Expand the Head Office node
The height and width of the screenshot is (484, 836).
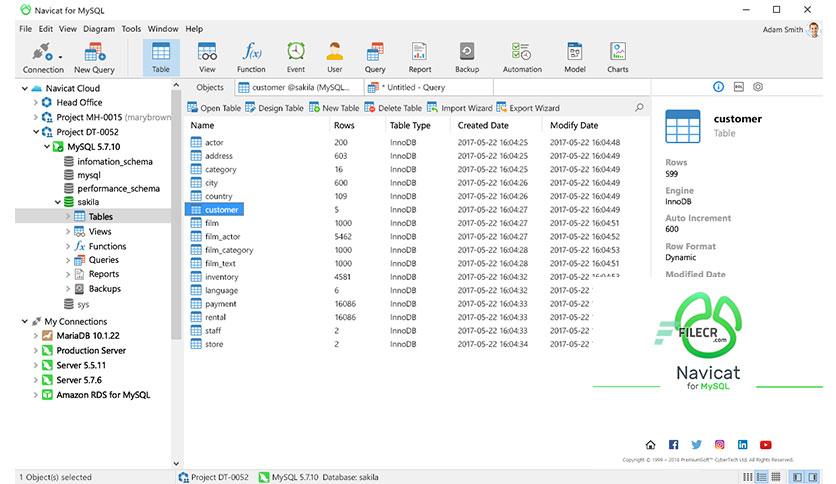click(35, 102)
